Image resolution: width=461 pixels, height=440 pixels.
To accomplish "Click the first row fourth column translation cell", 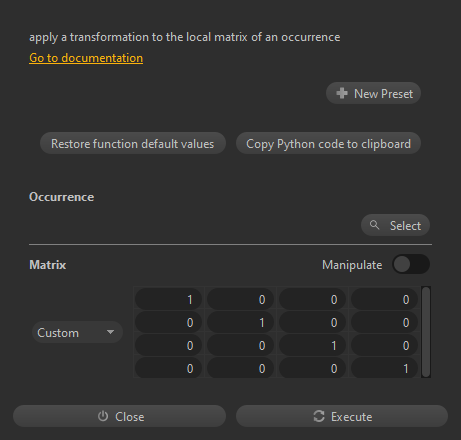I will (x=384, y=299).
